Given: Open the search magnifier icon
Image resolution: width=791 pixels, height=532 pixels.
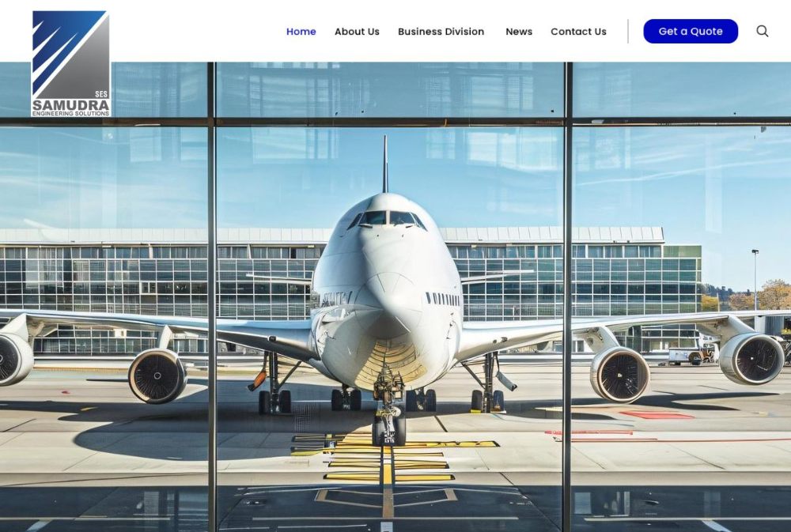Looking at the screenshot, I should (763, 32).
